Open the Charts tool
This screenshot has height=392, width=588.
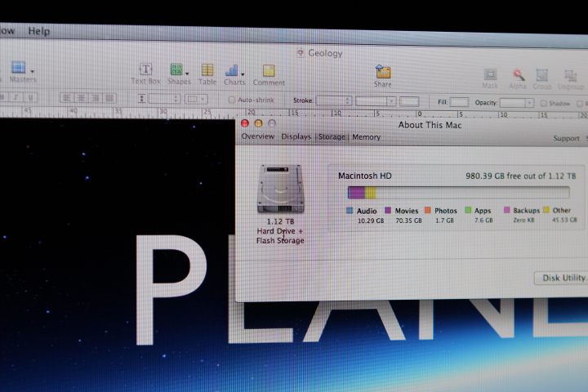pos(234,71)
